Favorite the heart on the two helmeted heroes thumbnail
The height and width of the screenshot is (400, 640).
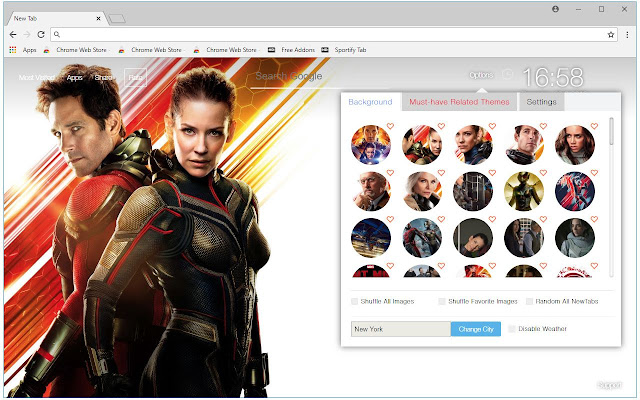(441, 219)
